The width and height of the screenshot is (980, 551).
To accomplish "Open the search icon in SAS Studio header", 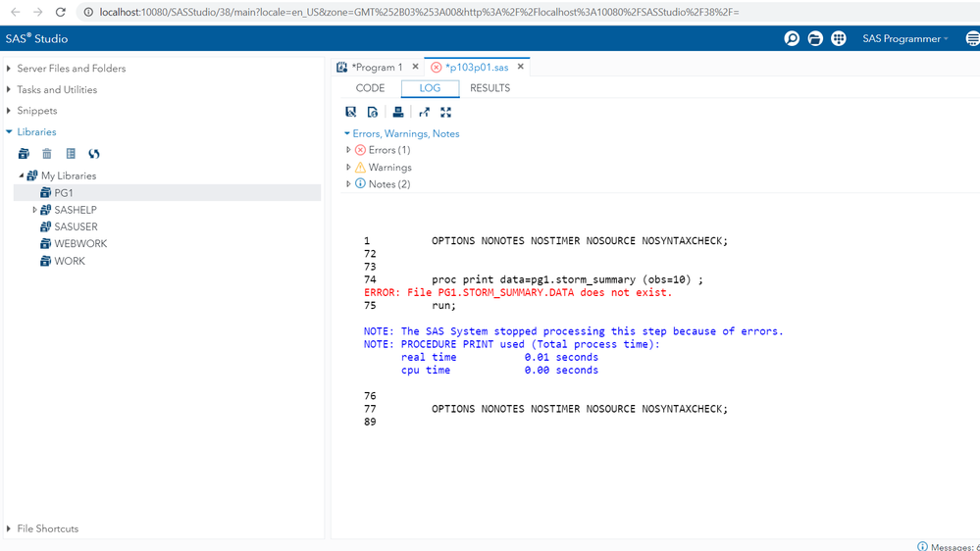I will pyautogui.click(x=792, y=38).
